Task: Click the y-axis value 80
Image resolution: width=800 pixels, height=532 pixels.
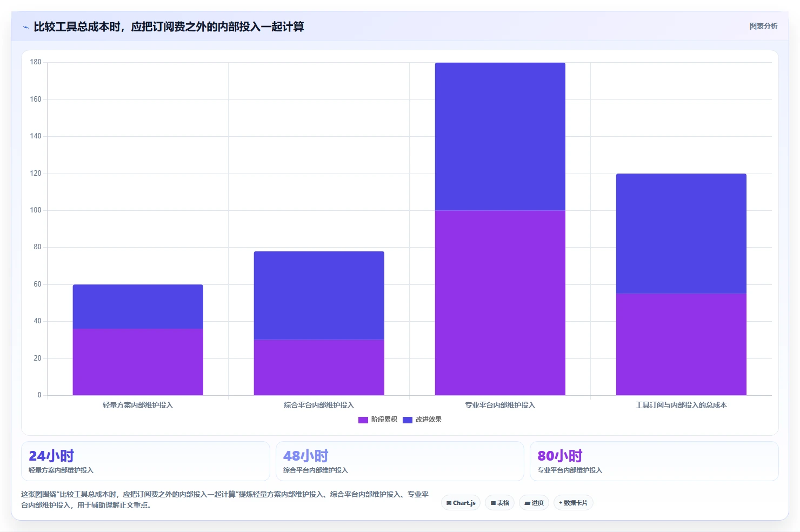Action: pos(37,247)
